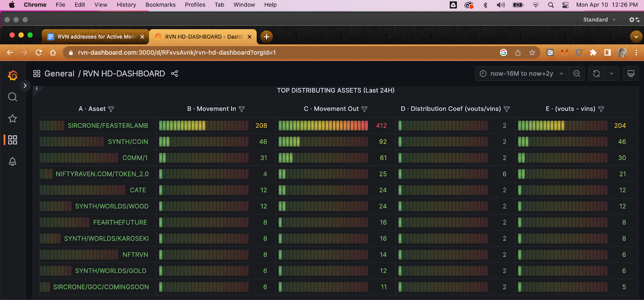Select the RVN HD-DASHBOARD browser tab
The width and height of the screenshot is (644, 300).
click(203, 37)
